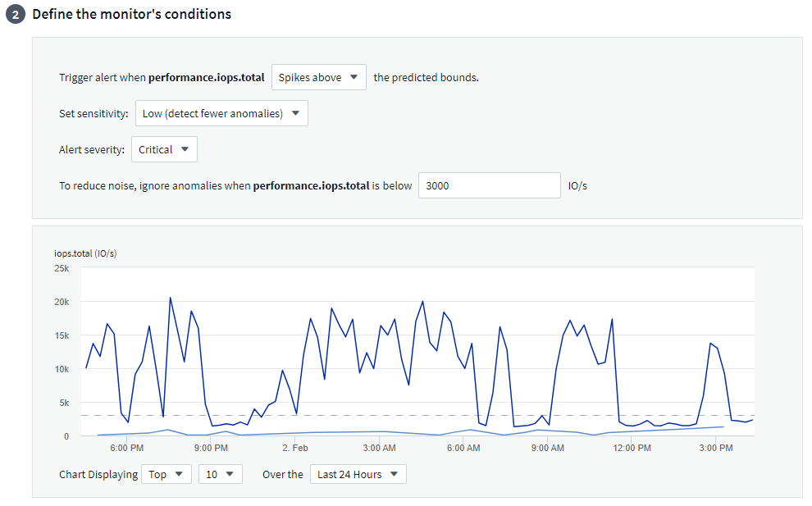
Task: Expand the Set sensitivity dropdown
Action: tap(221, 113)
